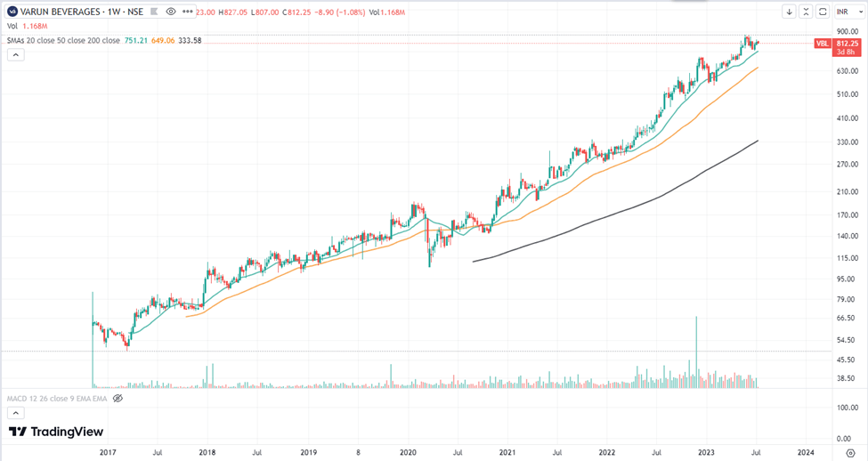Click the 2021 time axis label
The image size is (868, 461).
tap(507, 452)
